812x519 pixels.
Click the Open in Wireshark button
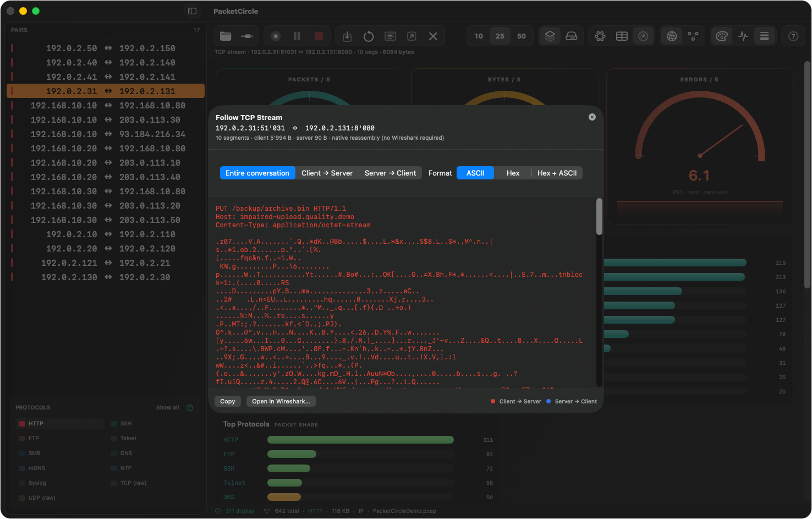coord(281,401)
